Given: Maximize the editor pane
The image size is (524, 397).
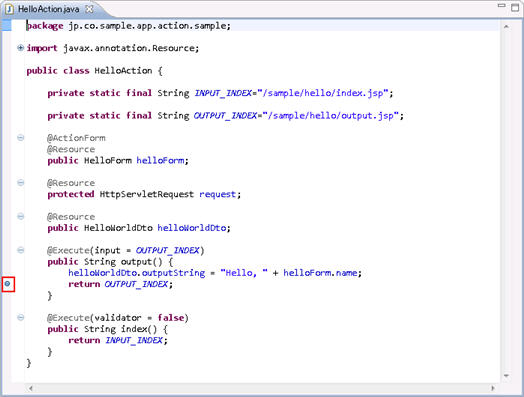Looking at the screenshot, I should 515,7.
